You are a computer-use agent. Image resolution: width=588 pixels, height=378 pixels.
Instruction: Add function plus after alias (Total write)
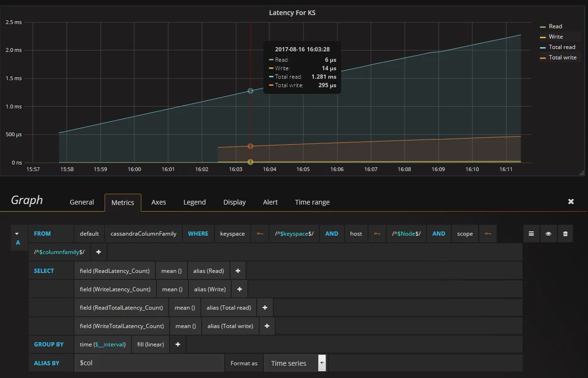[x=267, y=326]
